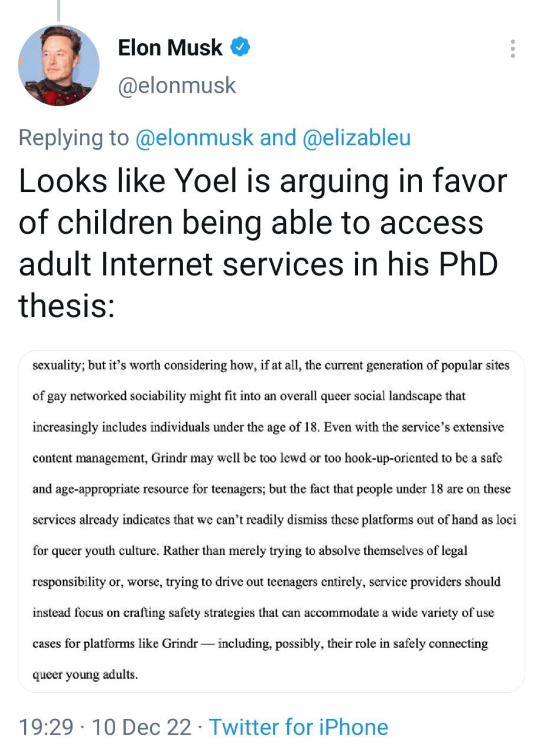Click the "Twitter for iPhone" source link

pos(298,727)
